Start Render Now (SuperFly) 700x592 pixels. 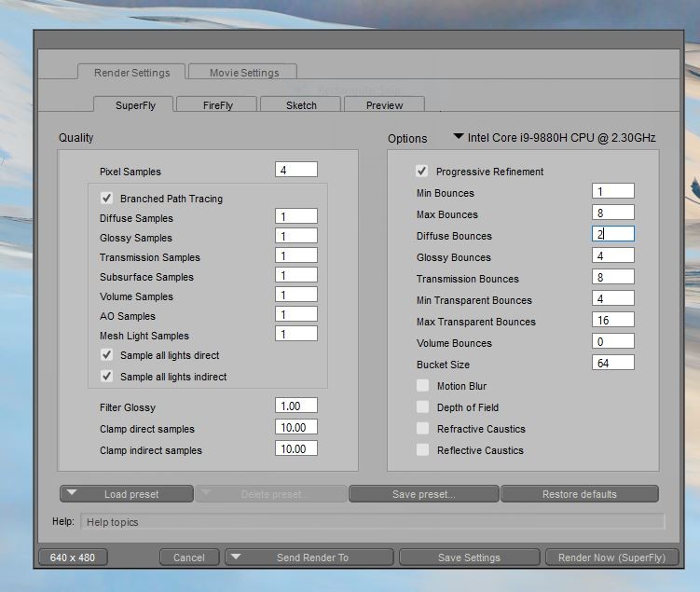point(611,558)
